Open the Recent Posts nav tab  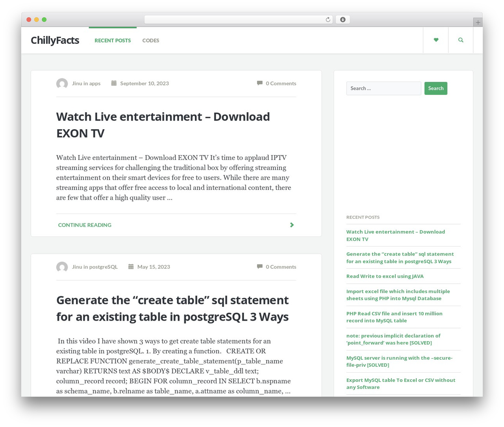113,40
